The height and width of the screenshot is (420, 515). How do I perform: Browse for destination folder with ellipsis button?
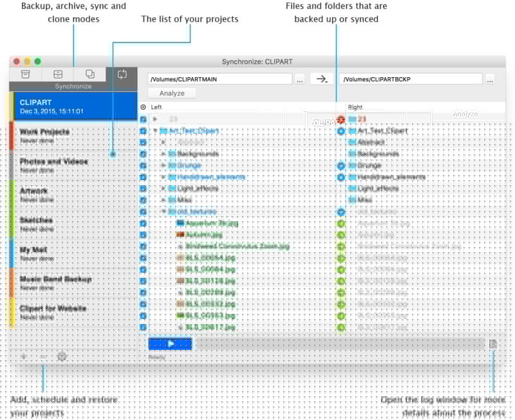(x=490, y=79)
